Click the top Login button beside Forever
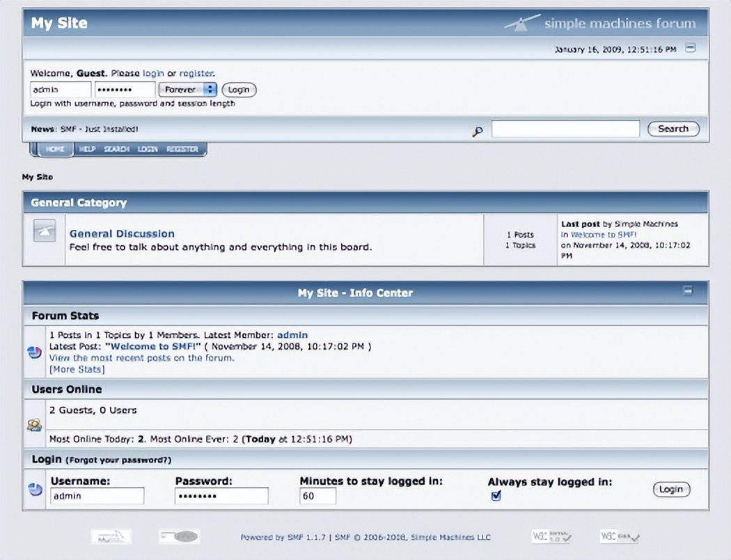This screenshot has height=560, width=731. pos(239,90)
